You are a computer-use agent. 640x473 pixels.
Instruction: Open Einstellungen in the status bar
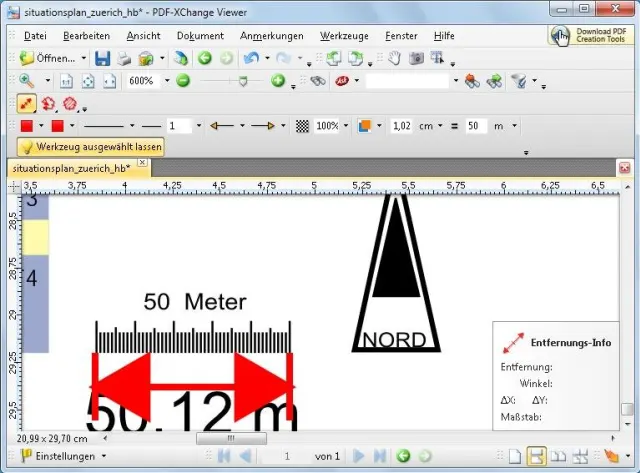pos(63,456)
